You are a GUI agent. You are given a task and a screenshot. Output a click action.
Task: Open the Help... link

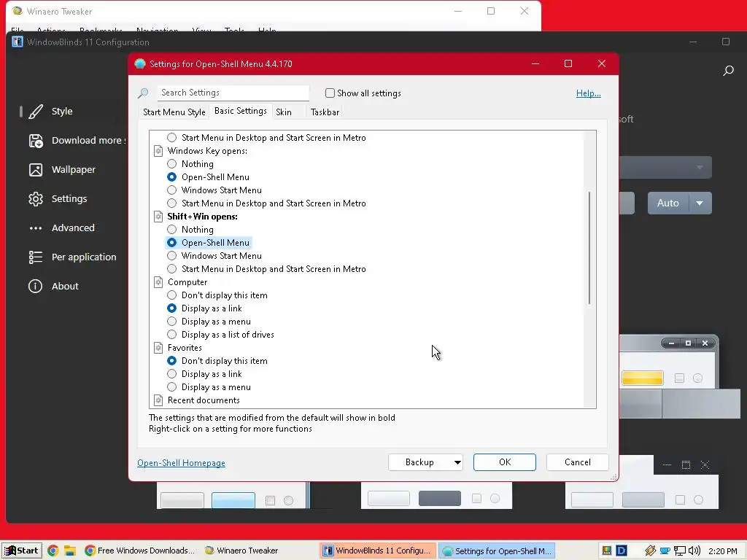pos(589,93)
